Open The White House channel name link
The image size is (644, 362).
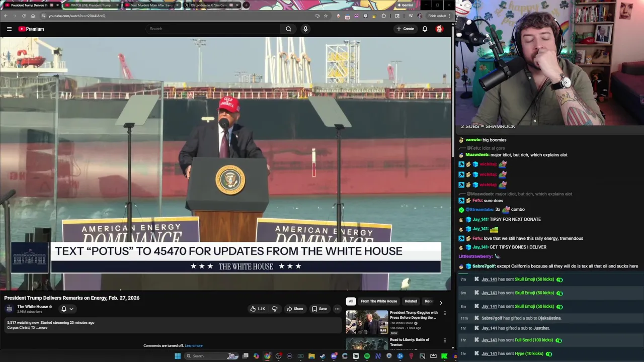[x=33, y=307]
